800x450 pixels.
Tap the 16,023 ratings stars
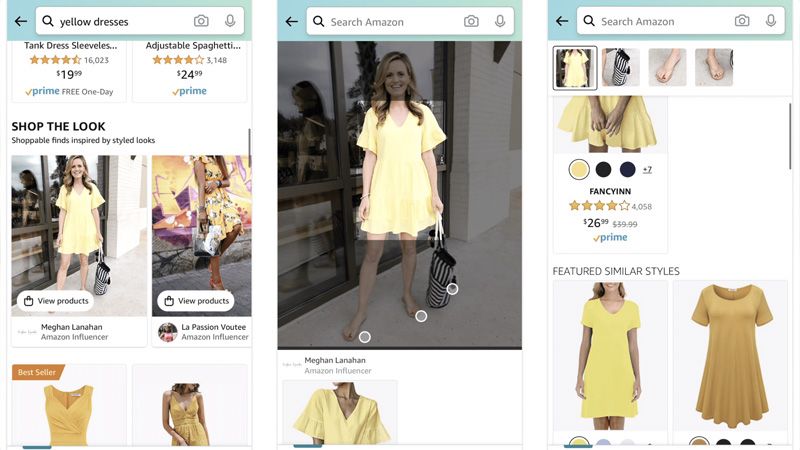(x=55, y=60)
